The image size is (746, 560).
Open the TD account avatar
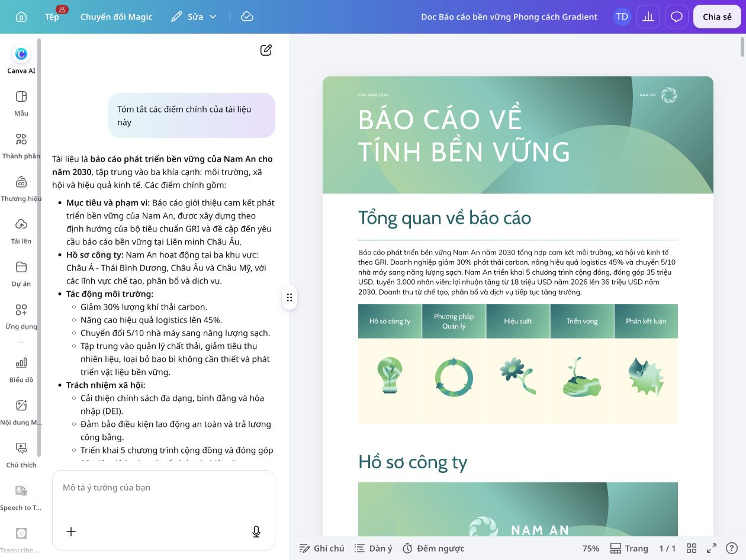622,17
